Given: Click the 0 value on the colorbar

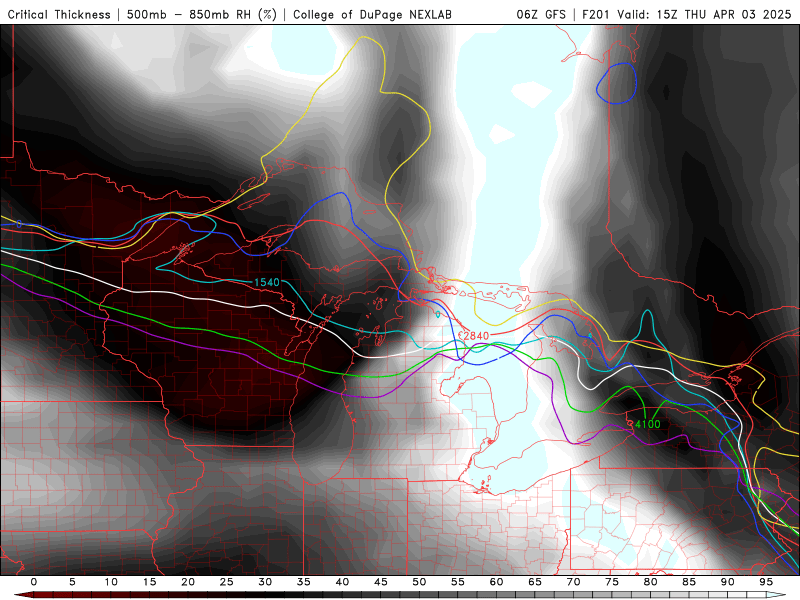Looking at the screenshot, I should point(34,582).
